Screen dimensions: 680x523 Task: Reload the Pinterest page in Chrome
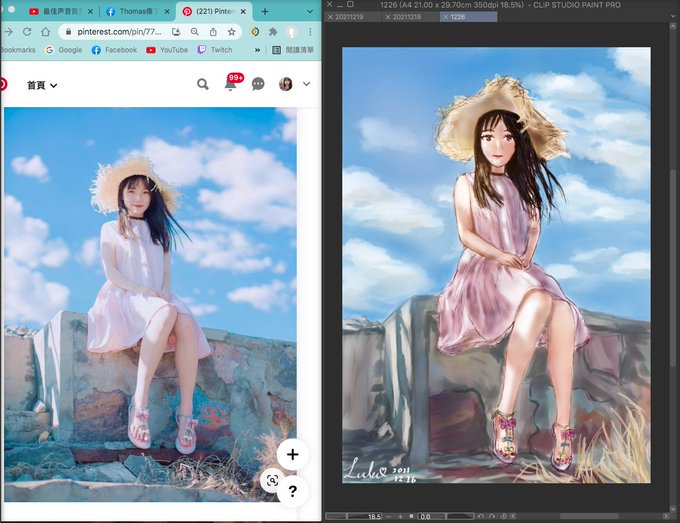(27, 32)
